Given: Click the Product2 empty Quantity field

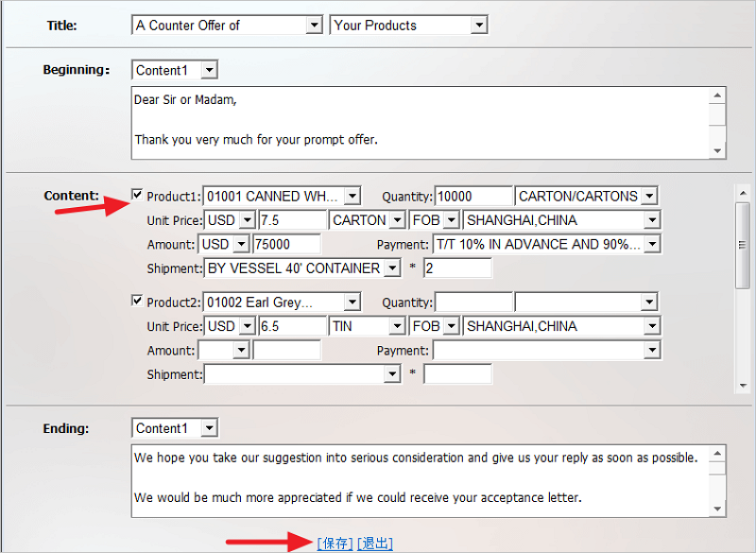Looking at the screenshot, I should pos(472,302).
